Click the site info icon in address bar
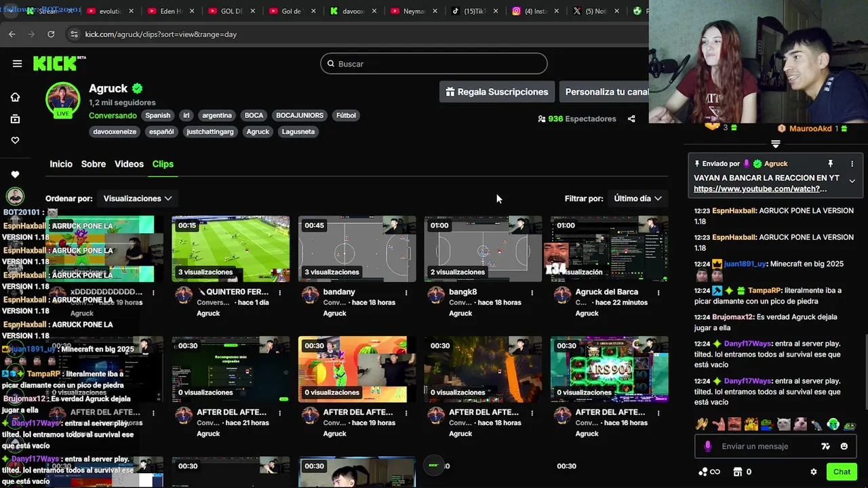The image size is (868, 488). coord(74,34)
